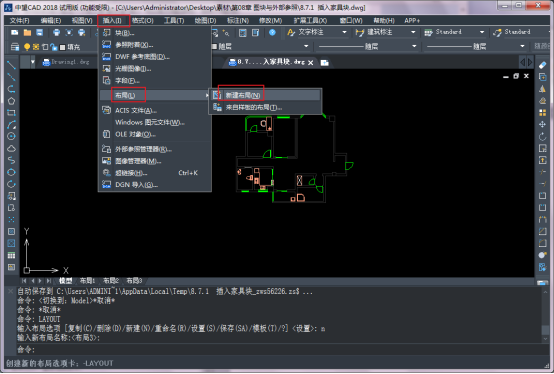This screenshot has width=554, height=374.
Task: Select the Rectangle draw tool
Action: (x=11, y=113)
